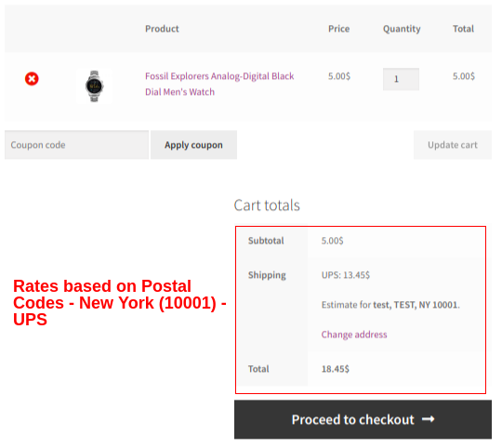The height and width of the screenshot is (448, 502).
Task: Click the Update cart button
Action: click(453, 145)
